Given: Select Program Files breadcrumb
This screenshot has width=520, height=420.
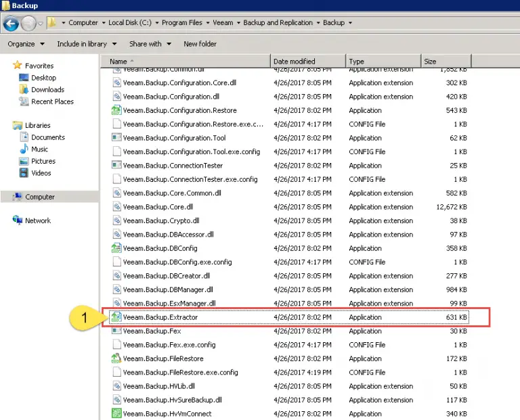Looking at the screenshot, I should tap(181, 22).
